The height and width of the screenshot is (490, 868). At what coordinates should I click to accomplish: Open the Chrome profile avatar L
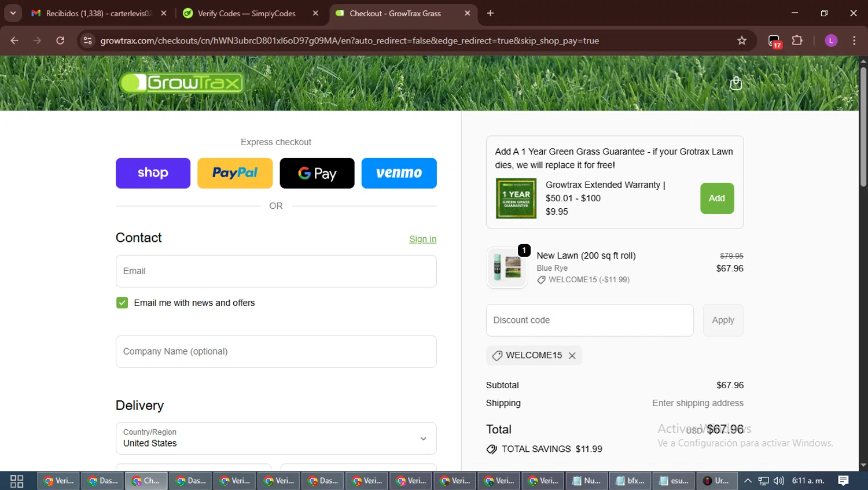coord(831,40)
